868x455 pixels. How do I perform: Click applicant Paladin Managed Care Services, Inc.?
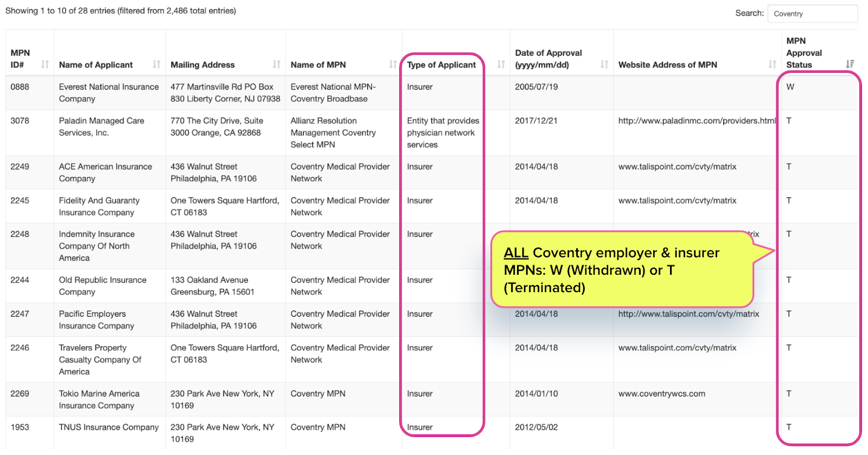(x=102, y=127)
